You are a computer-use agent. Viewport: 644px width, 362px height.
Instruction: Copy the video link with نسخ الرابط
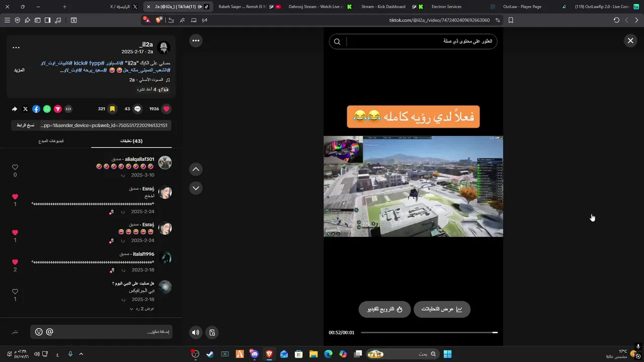point(25,125)
